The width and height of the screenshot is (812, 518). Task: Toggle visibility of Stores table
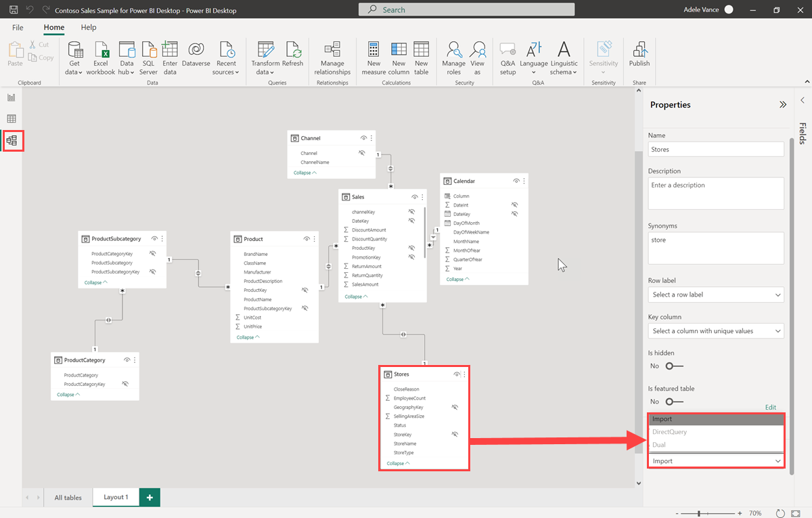click(x=457, y=374)
